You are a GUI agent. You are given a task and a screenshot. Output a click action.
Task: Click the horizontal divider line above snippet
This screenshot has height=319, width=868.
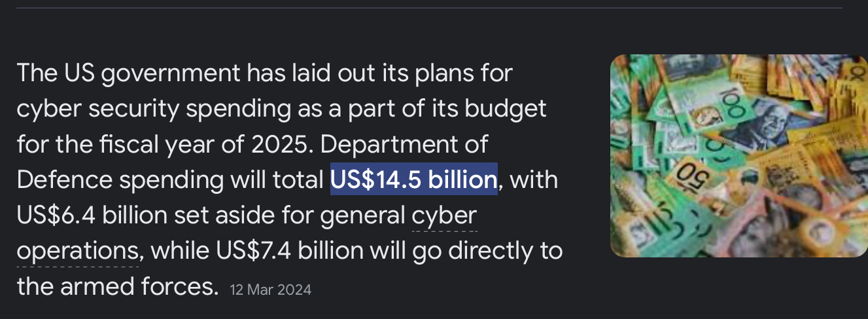[x=434, y=8]
